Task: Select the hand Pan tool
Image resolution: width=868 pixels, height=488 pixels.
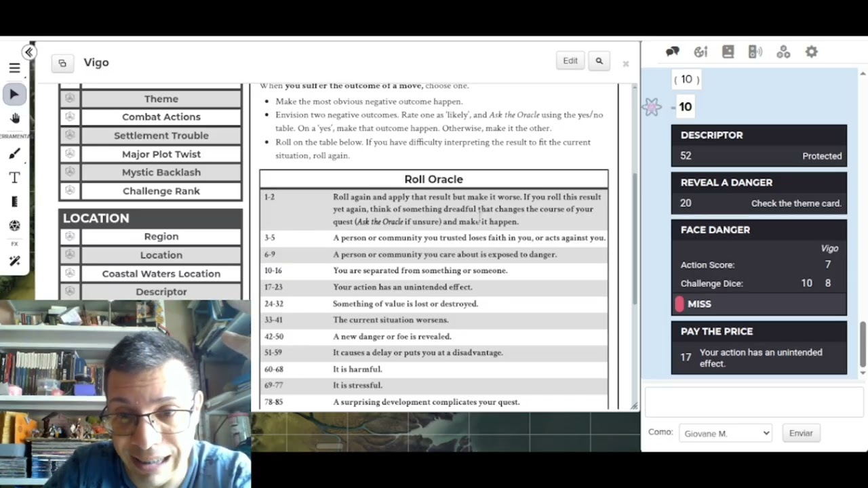Action: click(x=14, y=119)
